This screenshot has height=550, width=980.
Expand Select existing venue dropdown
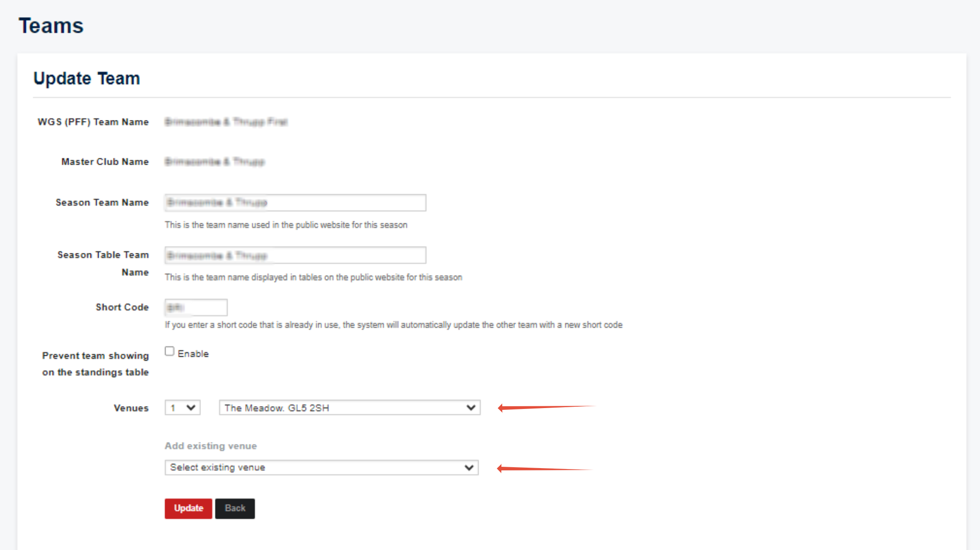(x=321, y=468)
